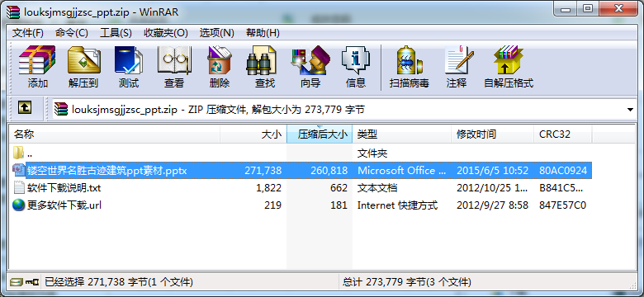
Task: Click the 2012/10/25 date cell
Action: coord(493,188)
